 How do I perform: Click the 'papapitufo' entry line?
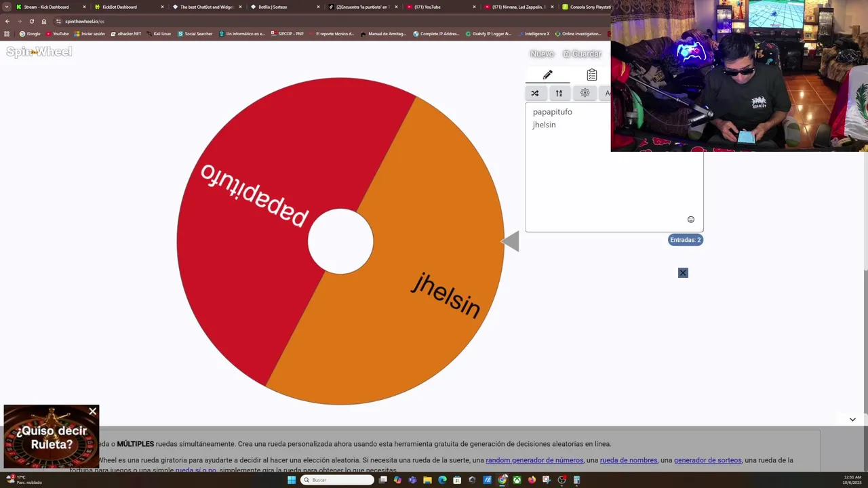[x=552, y=112]
